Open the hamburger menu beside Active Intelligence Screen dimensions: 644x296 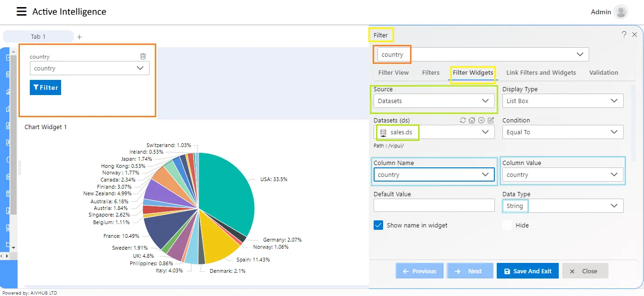click(x=21, y=12)
